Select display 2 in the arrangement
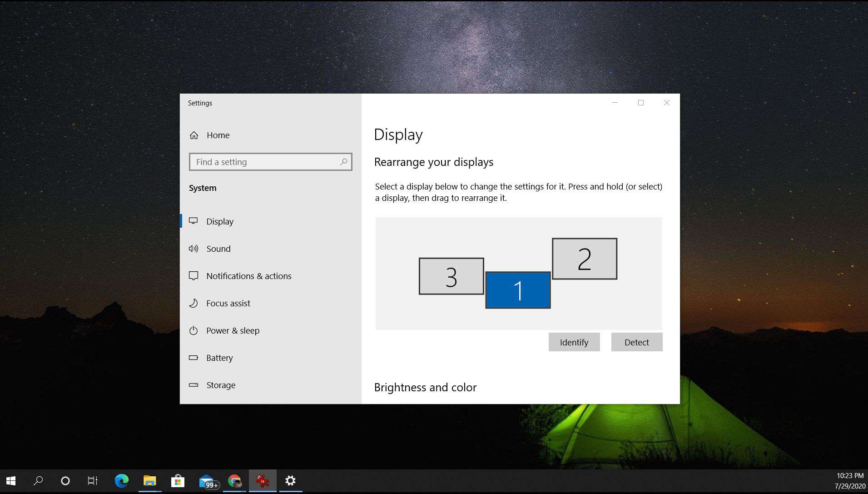This screenshot has width=868, height=494. [x=585, y=259]
